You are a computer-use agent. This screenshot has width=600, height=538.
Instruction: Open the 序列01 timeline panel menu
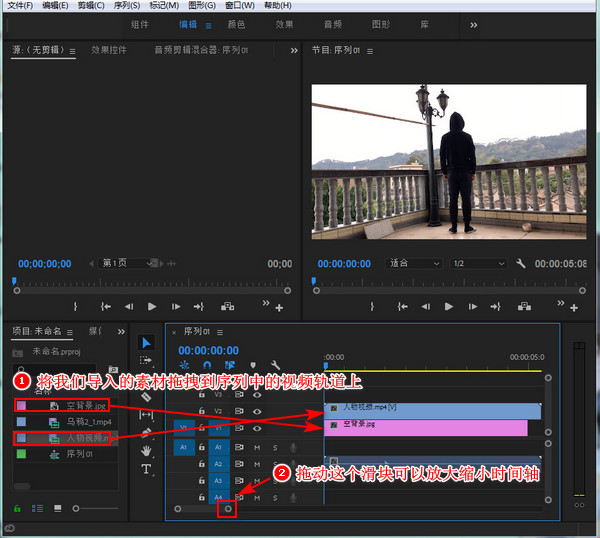click(220, 332)
